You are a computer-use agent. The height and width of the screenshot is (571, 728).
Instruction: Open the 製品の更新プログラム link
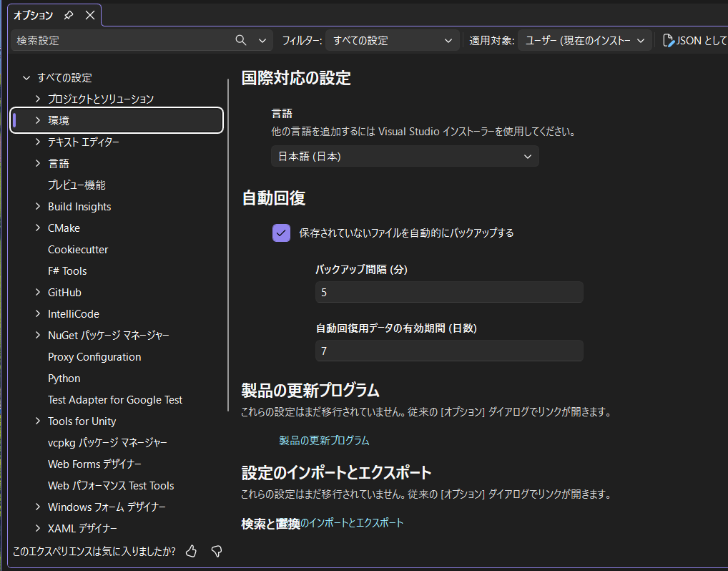(x=324, y=441)
